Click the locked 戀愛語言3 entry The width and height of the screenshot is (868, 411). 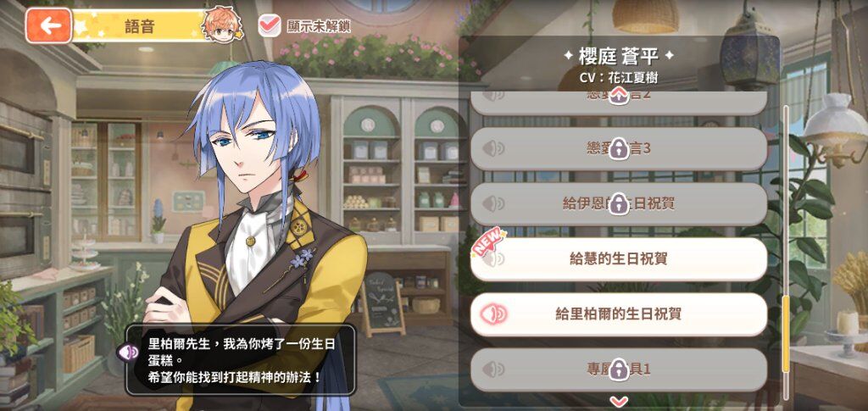(x=618, y=149)
